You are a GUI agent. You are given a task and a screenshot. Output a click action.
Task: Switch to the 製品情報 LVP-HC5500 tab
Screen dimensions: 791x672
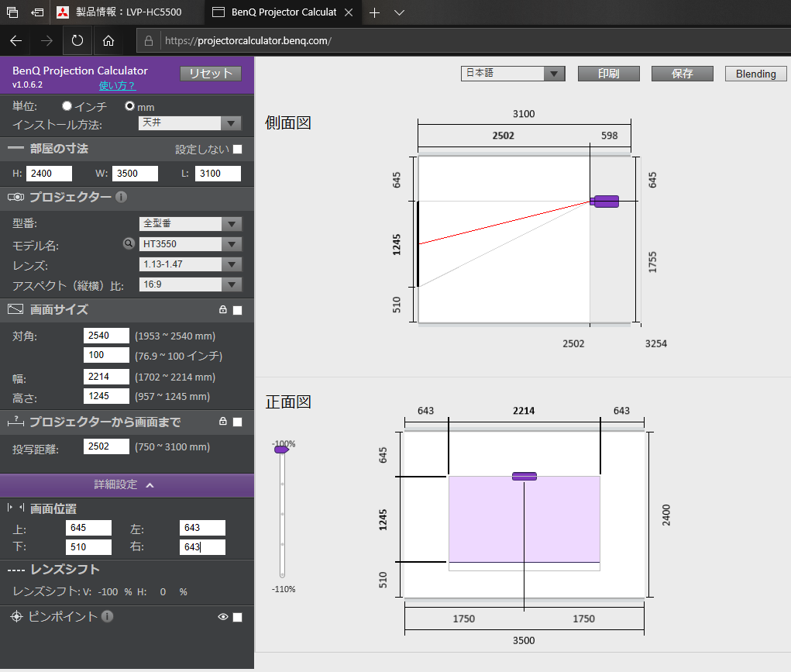[126, 12]
